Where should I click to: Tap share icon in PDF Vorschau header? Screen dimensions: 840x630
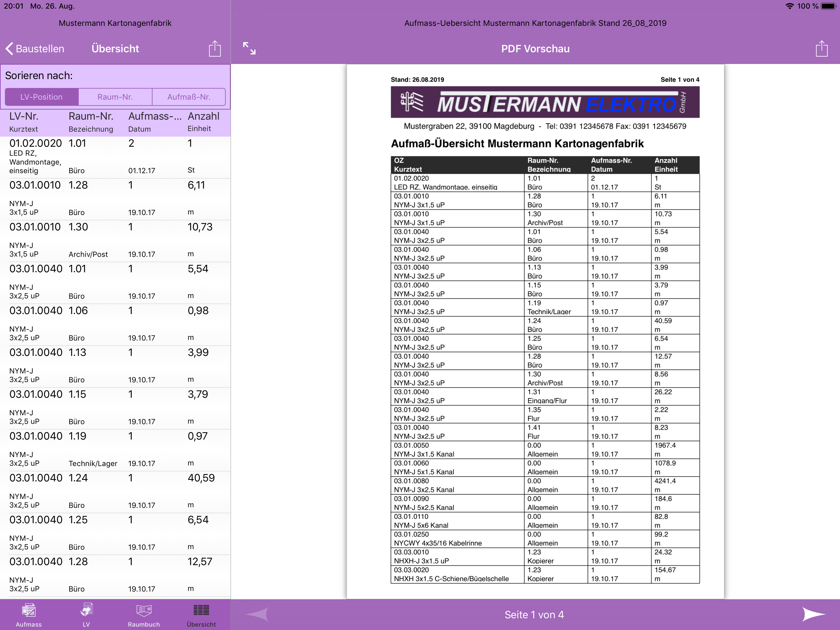pyautogui.click(x=821, y=49)
